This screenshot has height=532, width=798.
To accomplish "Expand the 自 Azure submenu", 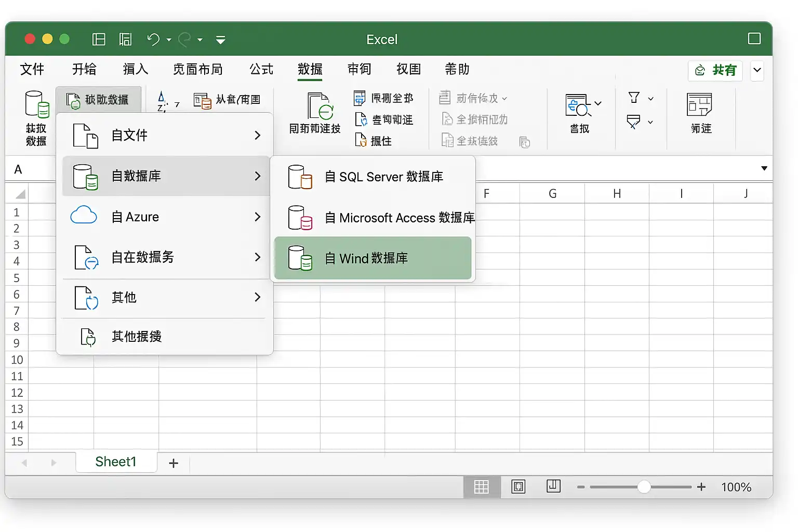I will [x=258, y=217].
